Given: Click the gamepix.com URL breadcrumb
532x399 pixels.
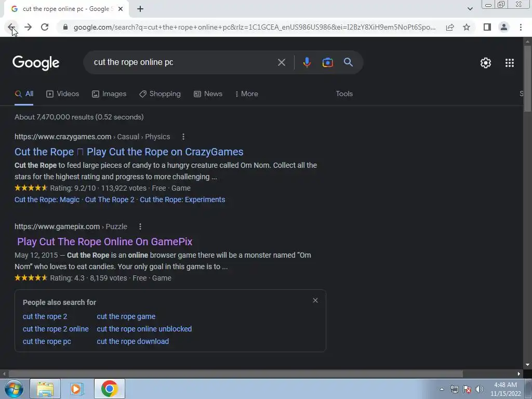Looking at the screenshot, I should click(x=71, y=227).
